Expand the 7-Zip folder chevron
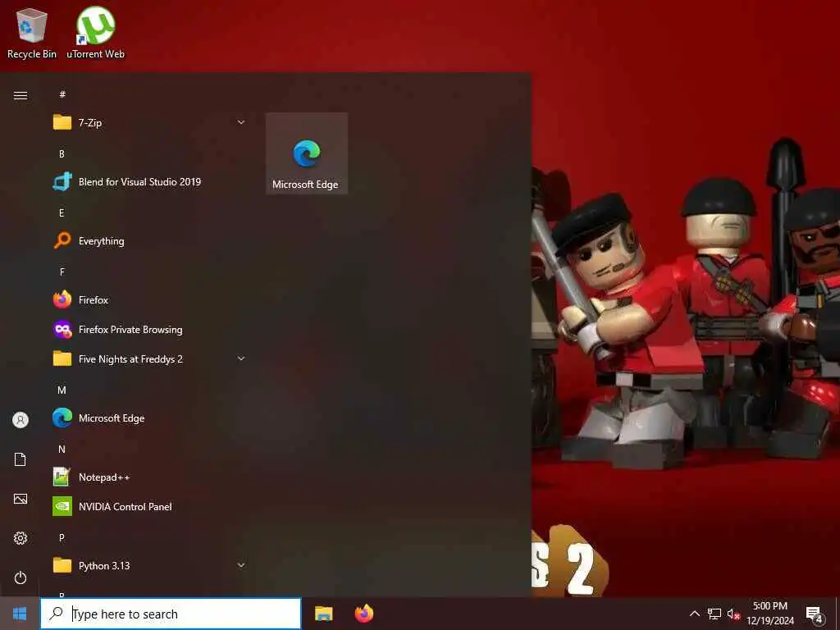 241,123
